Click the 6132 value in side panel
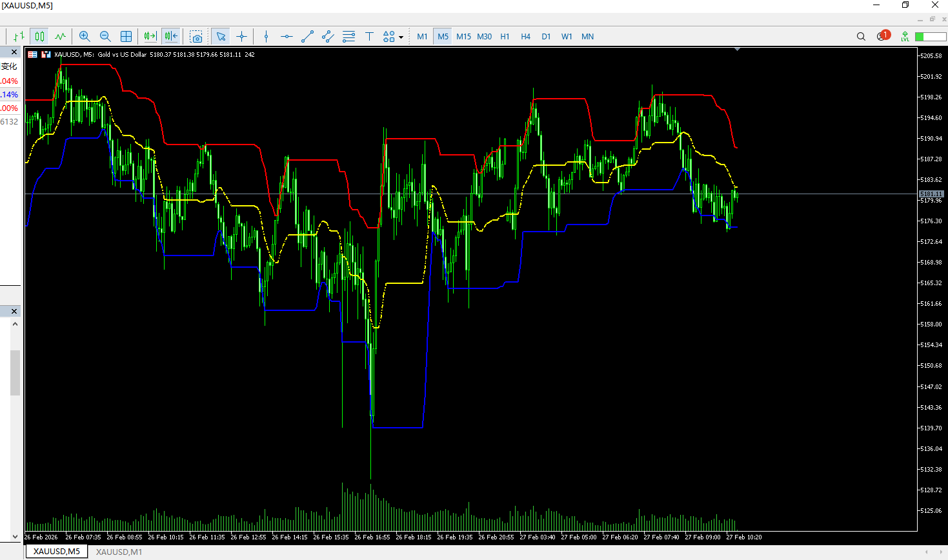948x560 pixels. click(9, 122)
